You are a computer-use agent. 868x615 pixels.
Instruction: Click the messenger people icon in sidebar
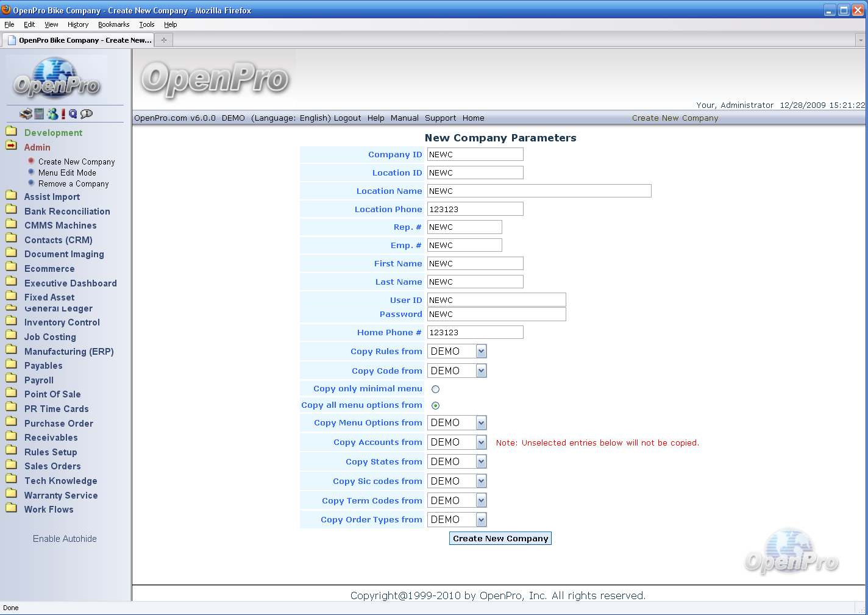[52, 114]
